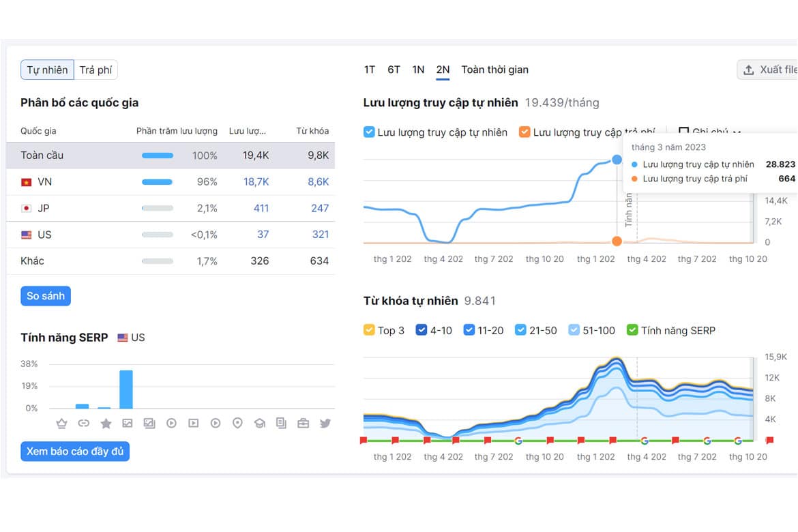Toggle the Top 3 keyword checkbox
Viewport: 798px width, 532px height.
pyautogui.click(x=369, y=330)
